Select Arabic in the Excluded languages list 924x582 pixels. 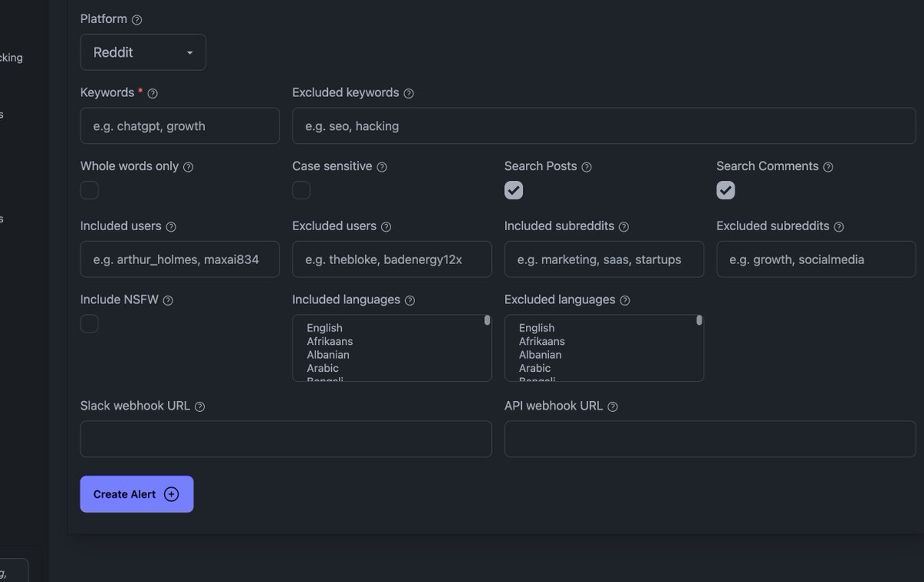pyautogui.click(x=535, y=368)
